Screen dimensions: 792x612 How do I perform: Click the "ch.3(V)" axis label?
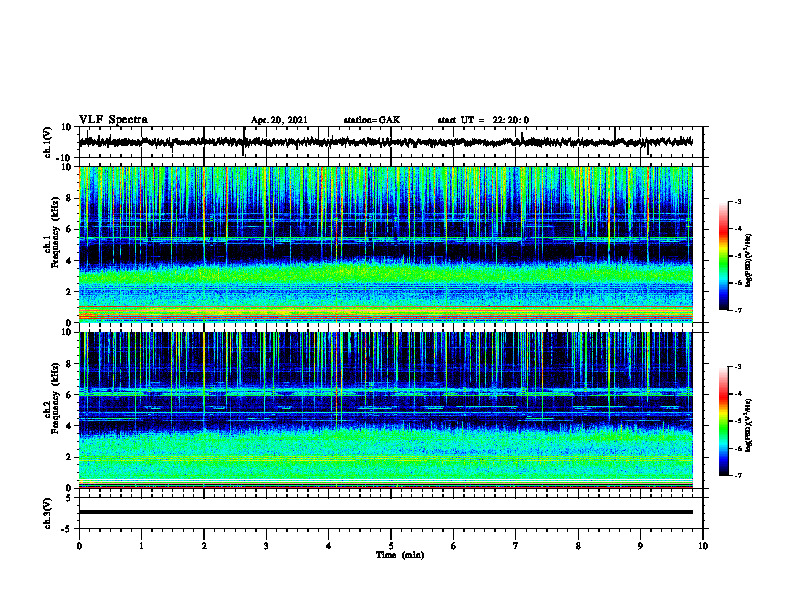point(48,513)
